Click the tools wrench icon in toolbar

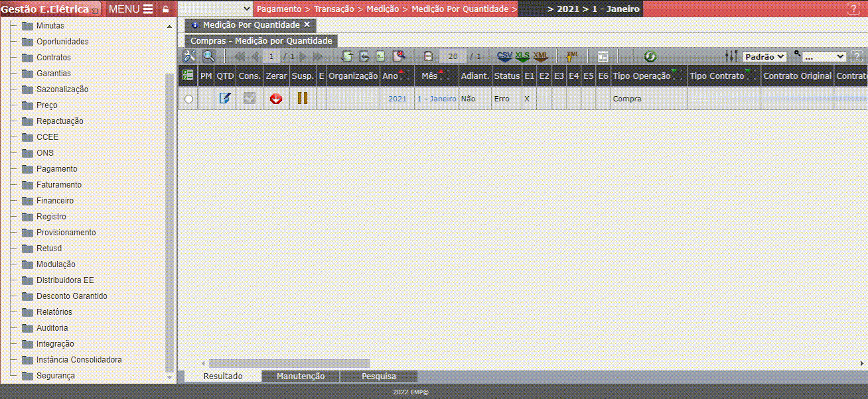[x=189, y=57]
